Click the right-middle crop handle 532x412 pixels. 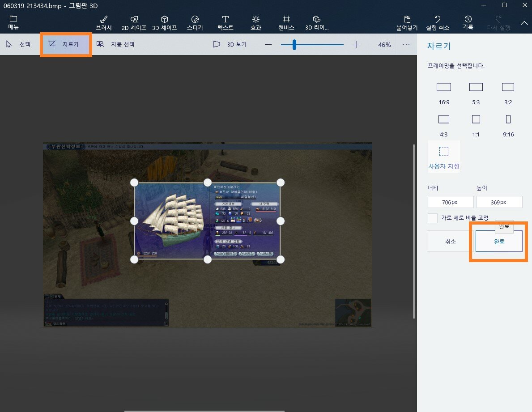[x=280, y=221]
